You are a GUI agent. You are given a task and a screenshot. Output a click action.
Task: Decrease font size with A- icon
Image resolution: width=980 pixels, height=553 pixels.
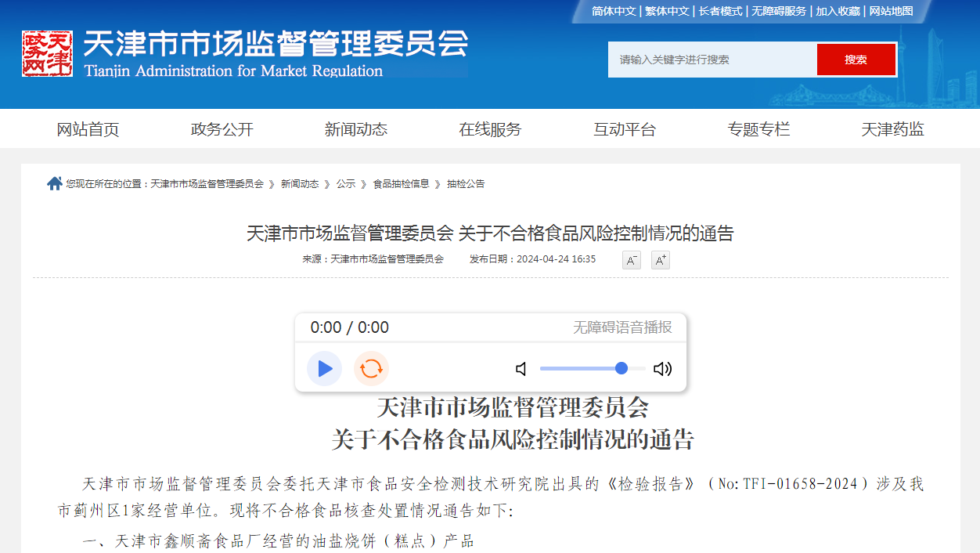click(x=631, y=260)
